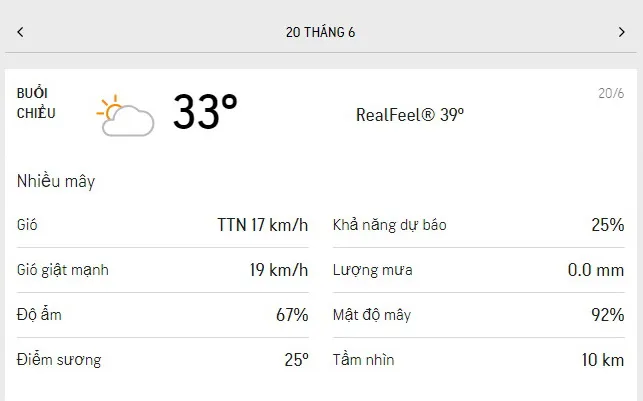Viewport: 643px width, 401px height.
Task: Go to previous day using left arrow
Action: pos(20,32)
